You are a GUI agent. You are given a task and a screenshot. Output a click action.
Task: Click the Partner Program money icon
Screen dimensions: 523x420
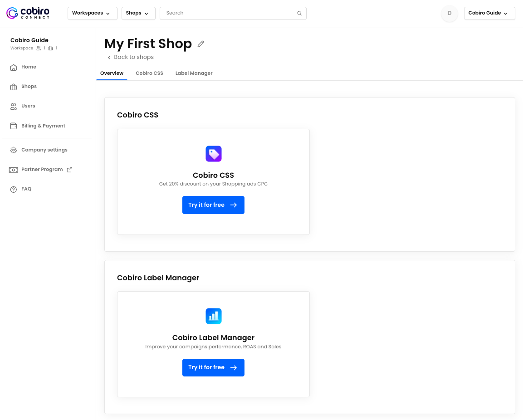13,170
